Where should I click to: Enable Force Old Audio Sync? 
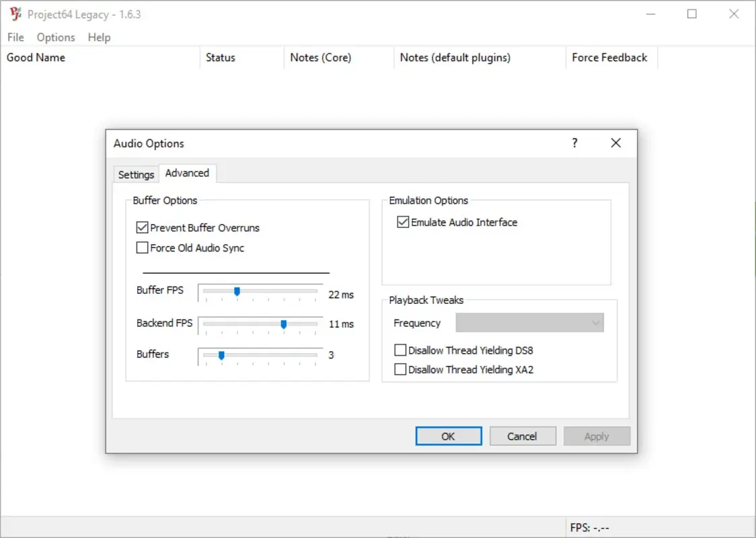(142, 247)
